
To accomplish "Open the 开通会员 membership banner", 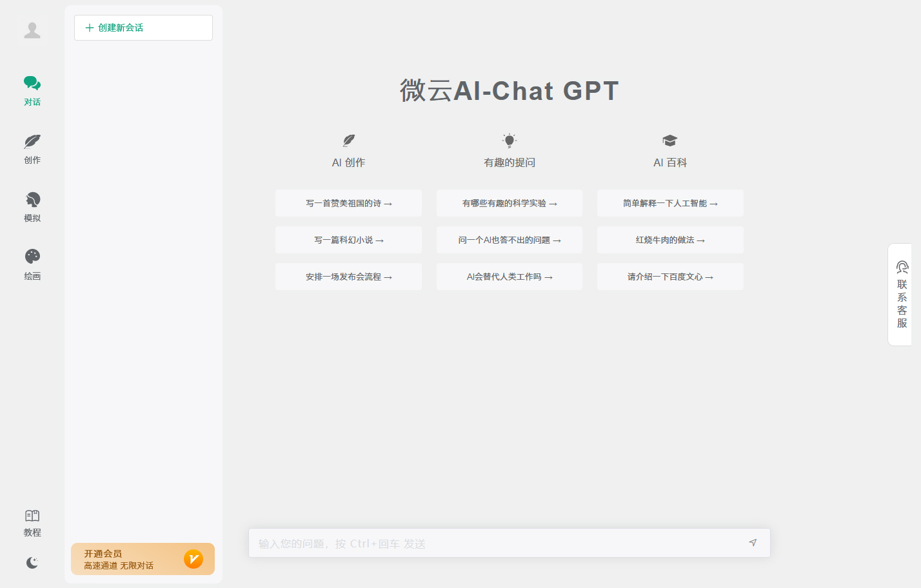I will [143, 559].
